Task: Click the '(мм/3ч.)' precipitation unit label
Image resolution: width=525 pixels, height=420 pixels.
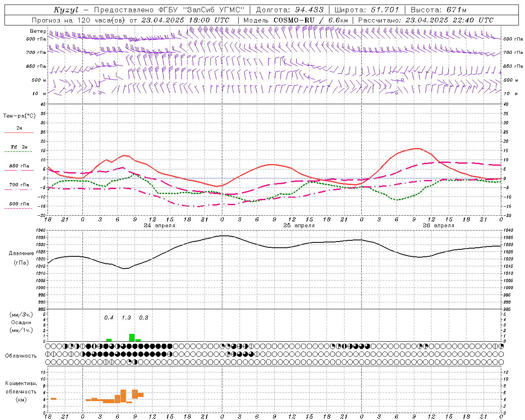Action: pyautogui.click(x=21, y=315)
